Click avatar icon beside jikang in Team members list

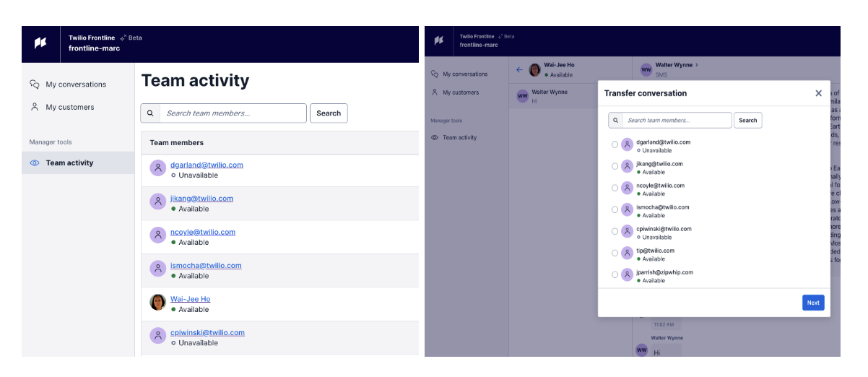(158, 201)
